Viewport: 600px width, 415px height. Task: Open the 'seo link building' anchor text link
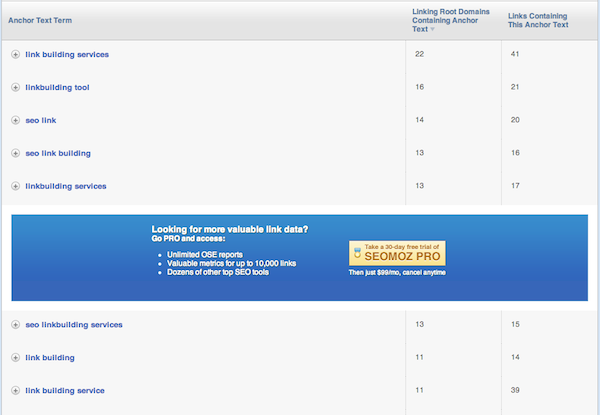[x=58, y=153]
